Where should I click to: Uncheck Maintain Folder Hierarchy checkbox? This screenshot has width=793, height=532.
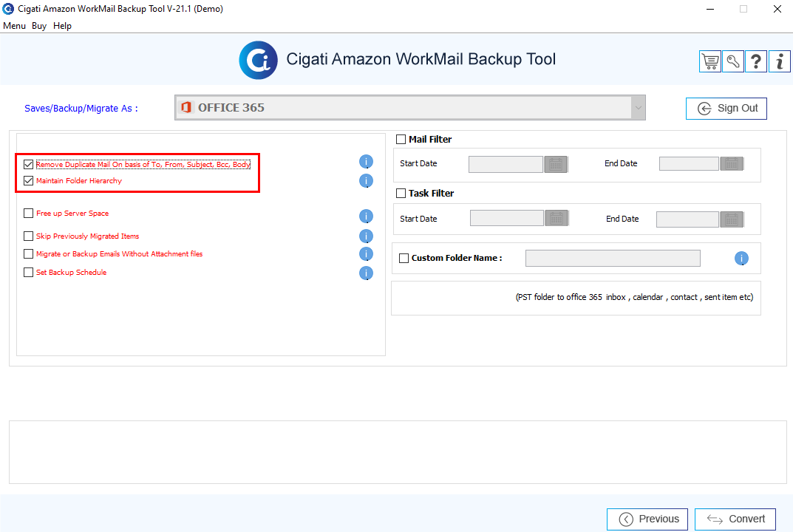tap(28, 180)
